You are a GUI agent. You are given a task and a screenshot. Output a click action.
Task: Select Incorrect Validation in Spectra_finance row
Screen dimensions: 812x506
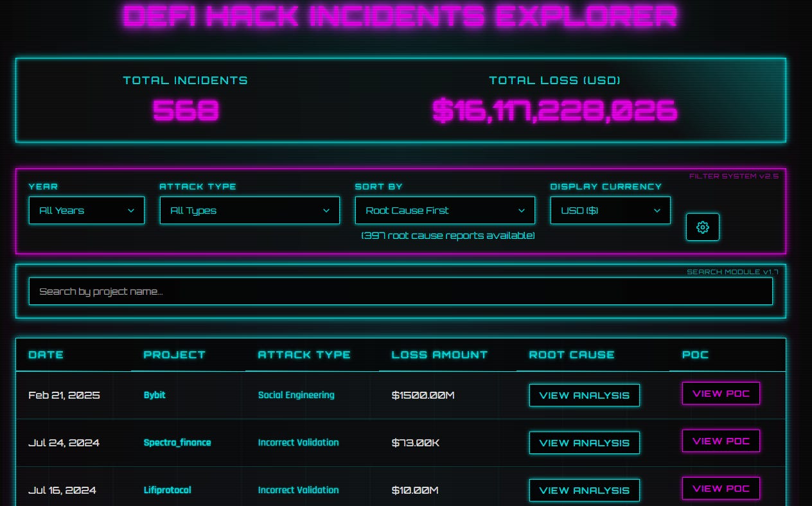[x=298, y=442]
